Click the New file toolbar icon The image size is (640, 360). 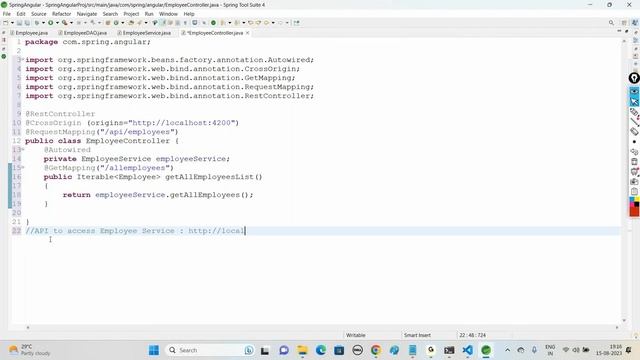point(6,23)
